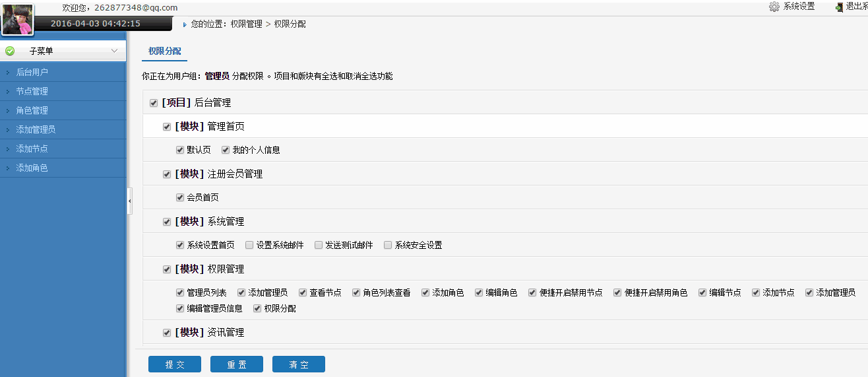The image size is (868, 377).
Task: Uncheck the 添加节点 permission checkbox
Action: point(756,292)
